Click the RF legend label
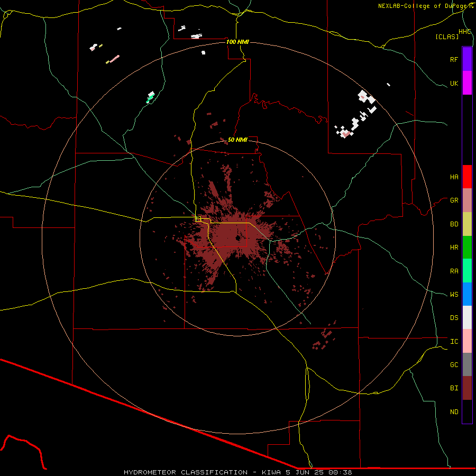476x476 pixels. pos(454,59)
